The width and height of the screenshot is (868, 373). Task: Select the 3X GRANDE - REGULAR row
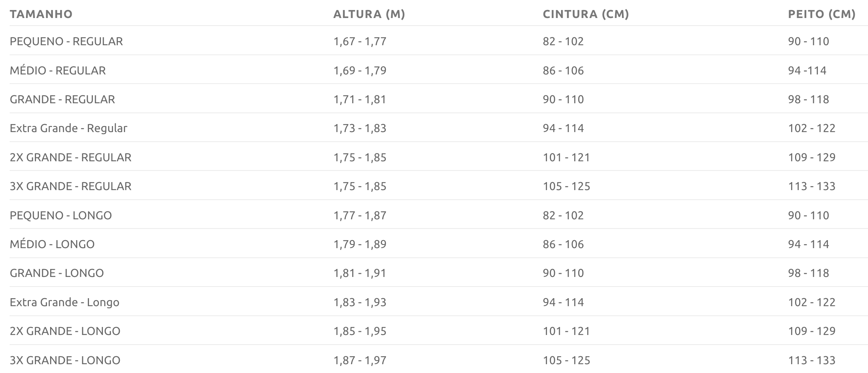click(439, 186)
